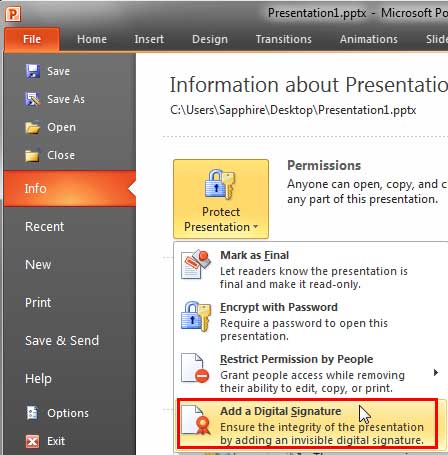Screen dimensions: 448x455
Task: Click the Digital Signature ribbon certificate icon
Action: coord(196,420)
